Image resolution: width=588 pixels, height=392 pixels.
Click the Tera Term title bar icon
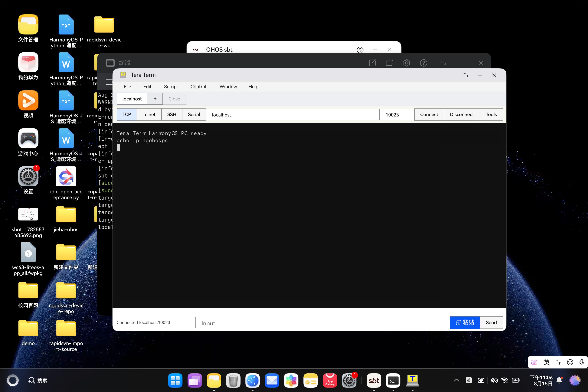tap(123, 75)
